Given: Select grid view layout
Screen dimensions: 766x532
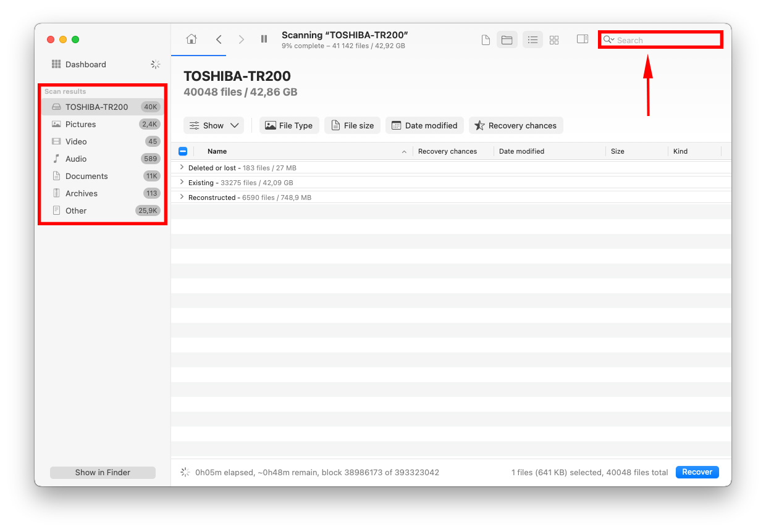Looking at the screenshot, I should (554, 40).
